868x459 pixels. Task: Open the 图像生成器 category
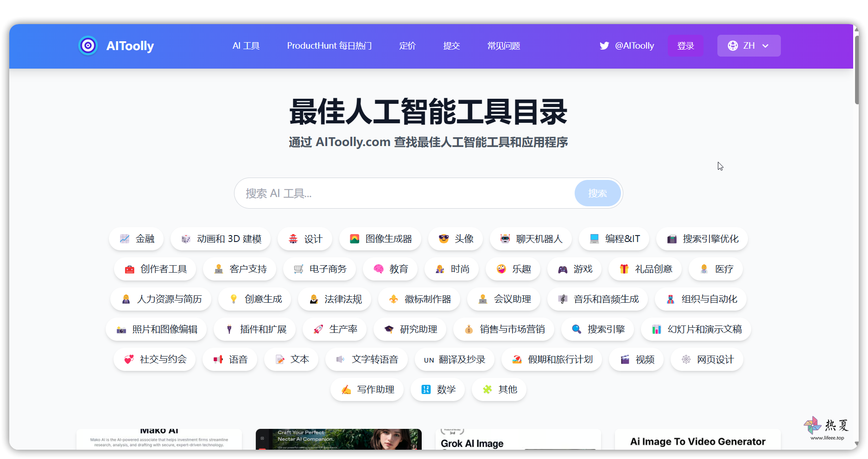tap(380, 239)
